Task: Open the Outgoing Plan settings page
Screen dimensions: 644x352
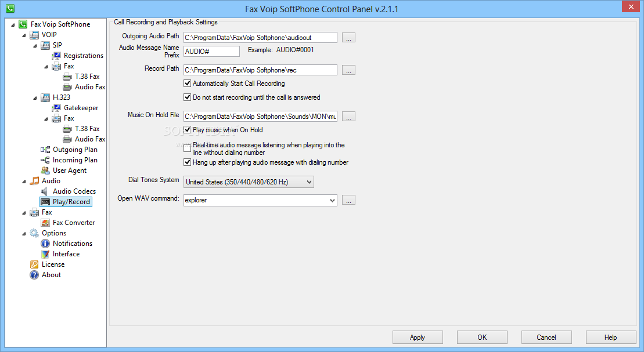Action: pos(75,150)
